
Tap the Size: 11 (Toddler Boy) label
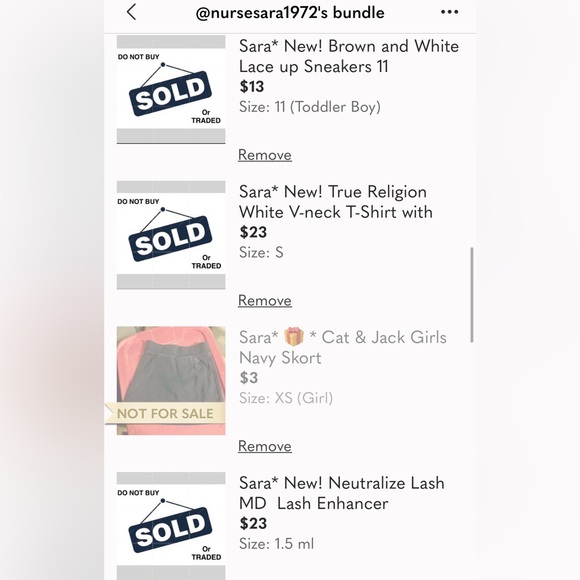(310, 107)
